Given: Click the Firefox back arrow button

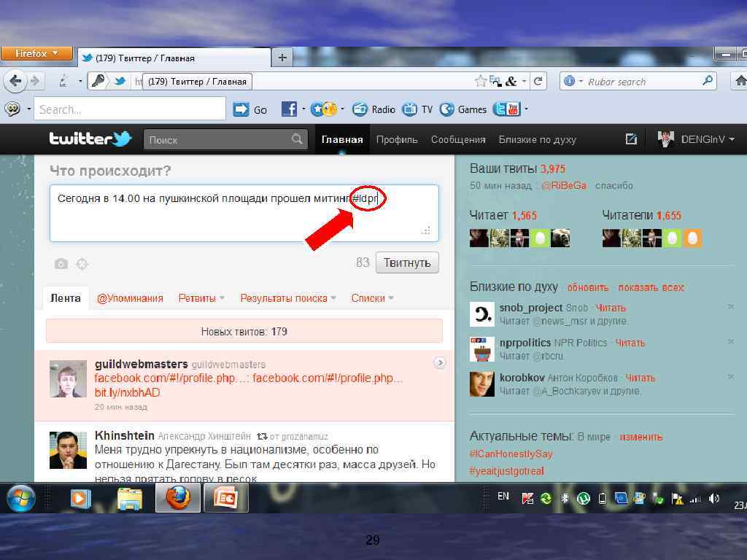Looking at the screenshot, I should (x=15, y=82).
